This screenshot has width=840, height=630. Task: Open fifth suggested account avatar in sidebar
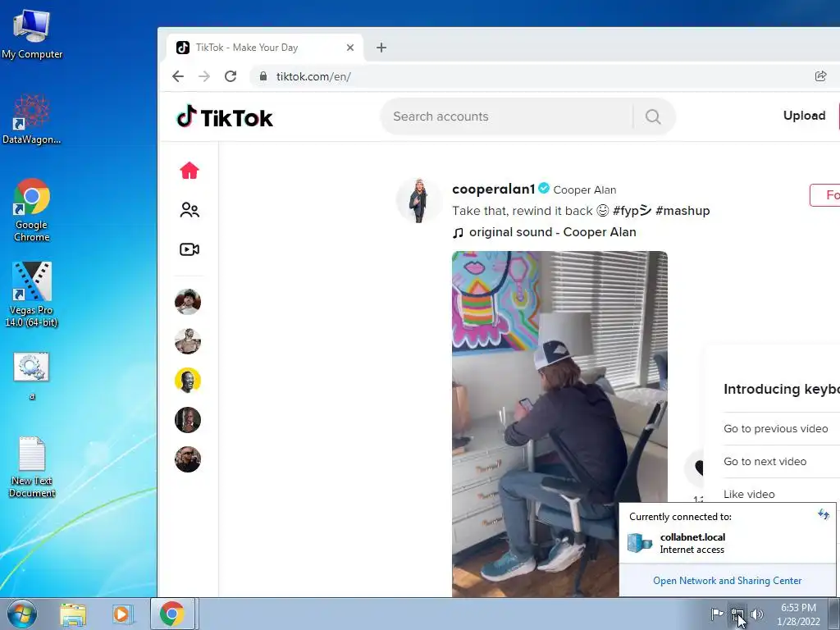click(188, 459)
